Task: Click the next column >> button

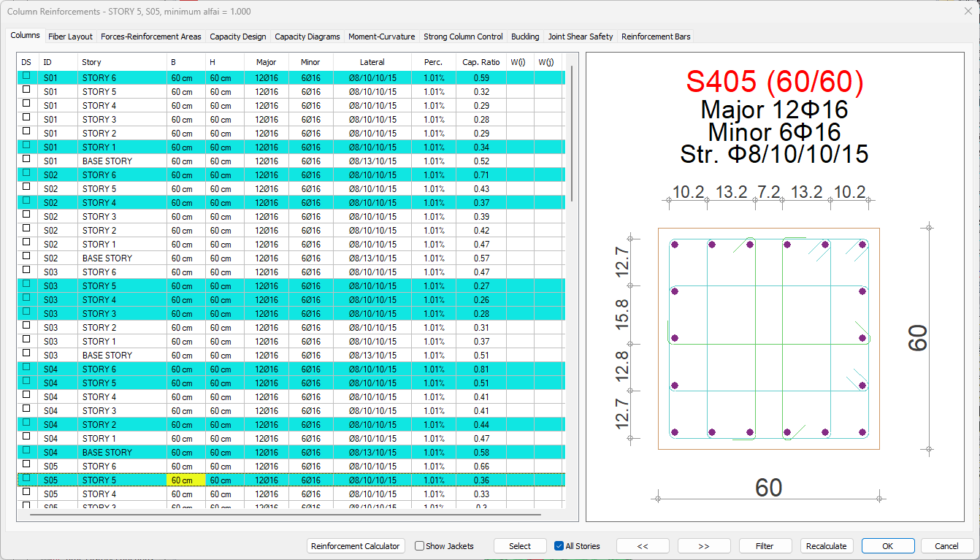Action: [x=704, y=546]
